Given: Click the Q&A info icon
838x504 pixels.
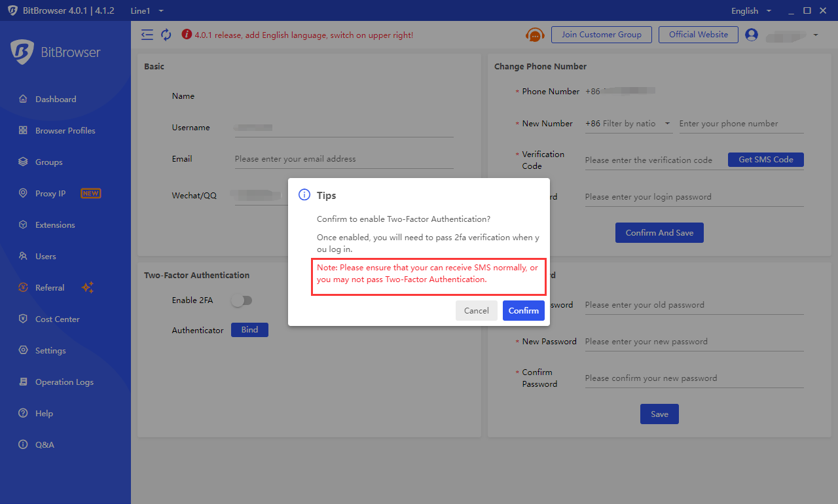Looking at the screenshot, I should point(23,445).
